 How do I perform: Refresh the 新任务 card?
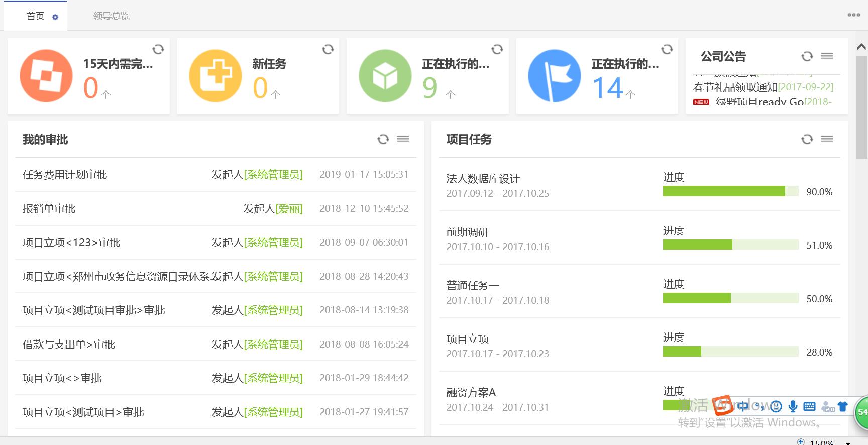pos(328,49)
